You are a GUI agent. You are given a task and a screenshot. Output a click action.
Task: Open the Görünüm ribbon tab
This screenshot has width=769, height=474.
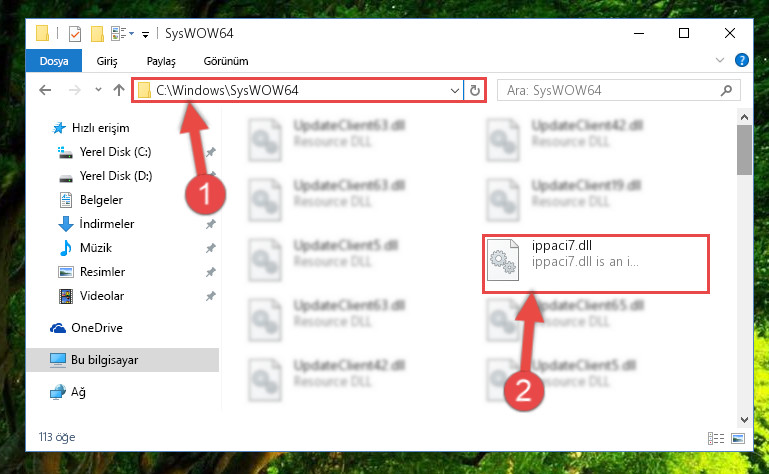226,61
